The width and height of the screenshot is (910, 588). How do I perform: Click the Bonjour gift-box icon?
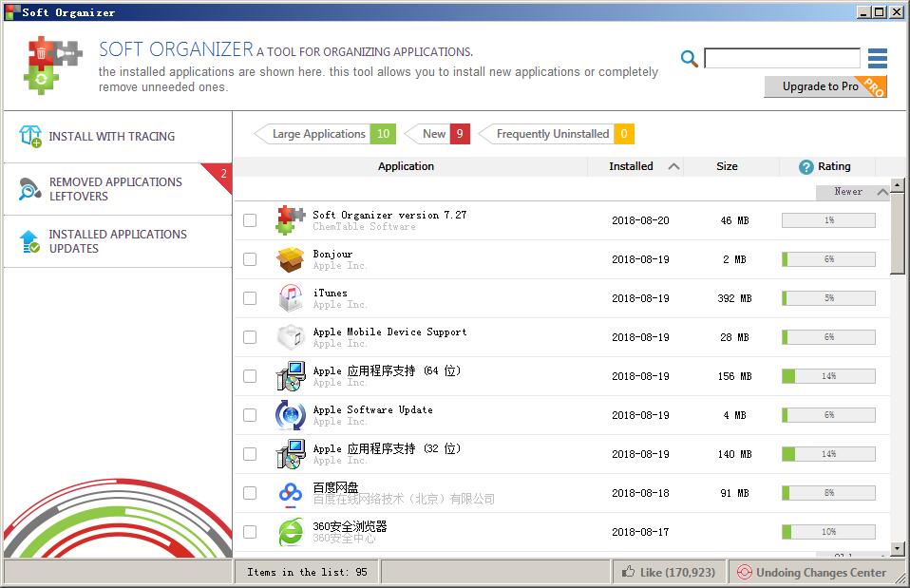291,257
